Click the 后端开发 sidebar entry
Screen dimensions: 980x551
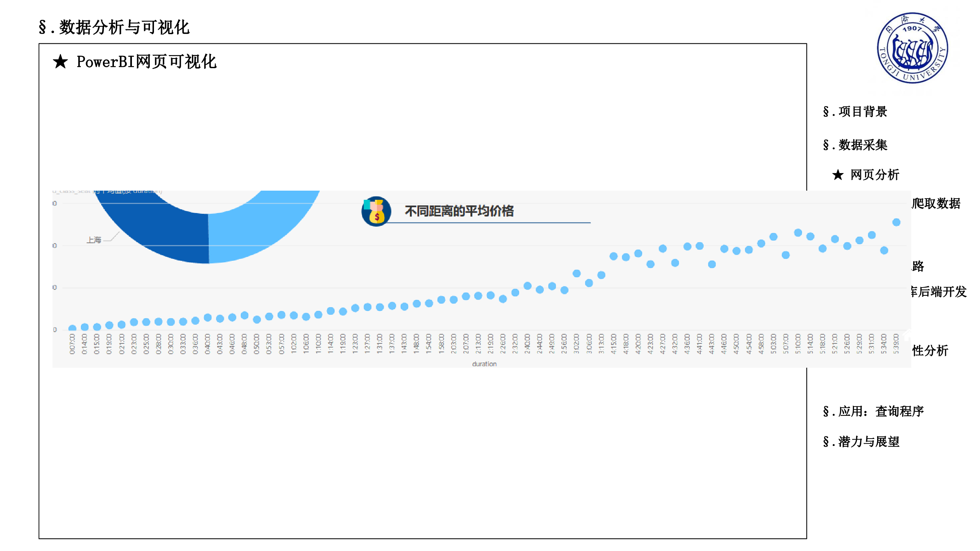coord(939,292)
